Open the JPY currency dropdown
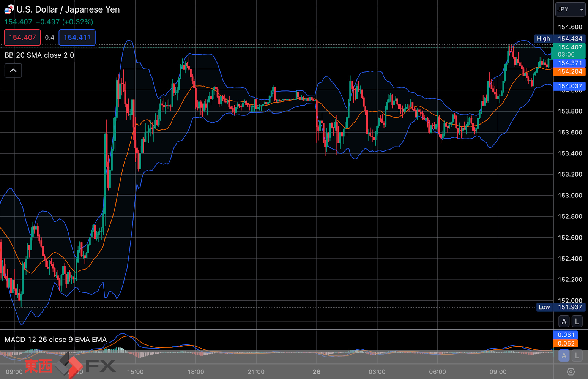Screen dimensions: 588x379 (x=571, y=9)
